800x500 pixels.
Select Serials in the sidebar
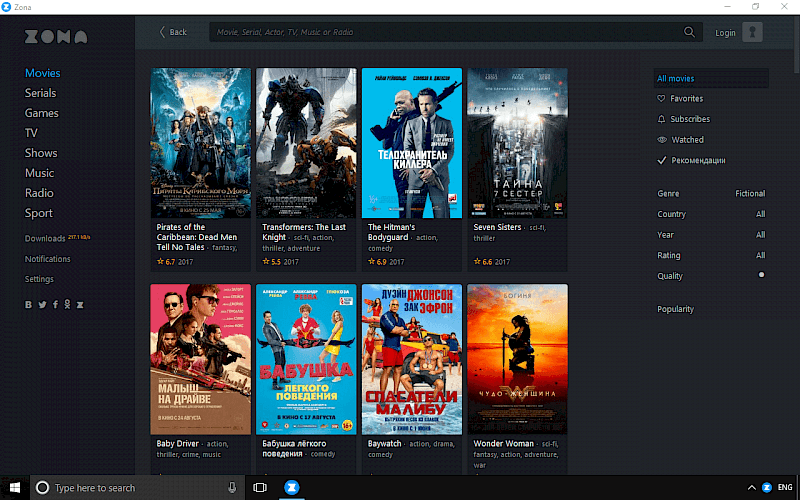tap(40, 93)
